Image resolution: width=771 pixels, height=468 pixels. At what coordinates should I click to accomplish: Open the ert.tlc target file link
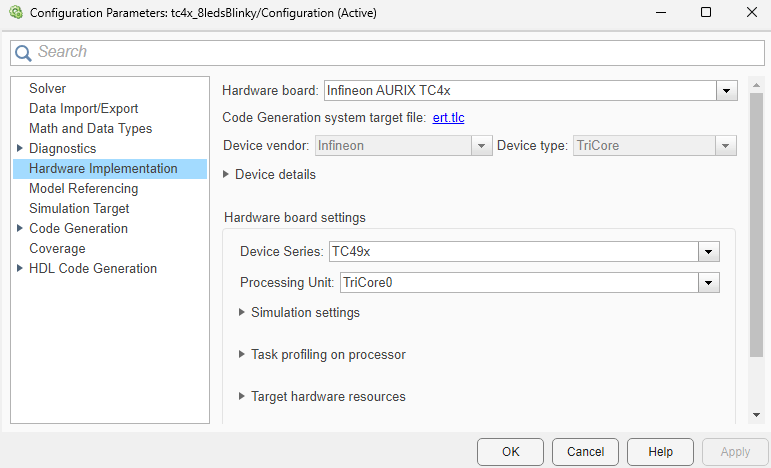[x=448, y=118]
